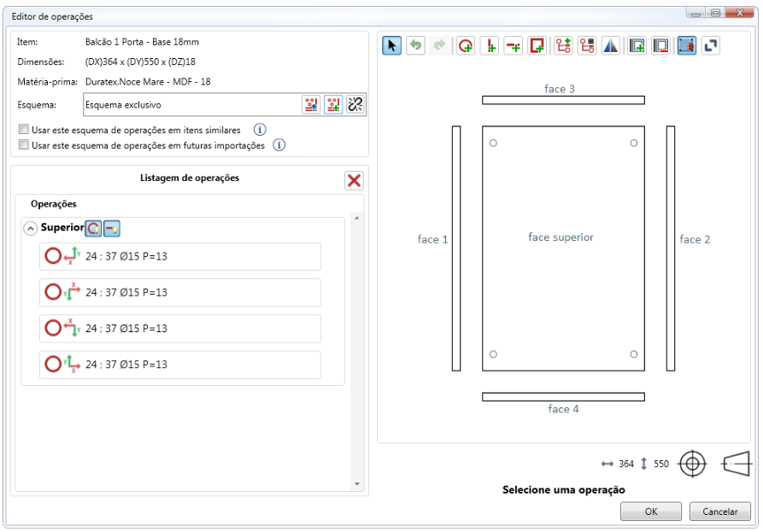763x532 pixels.
Task: Click the crosshair target icon
Action: [x=693, y=464]
